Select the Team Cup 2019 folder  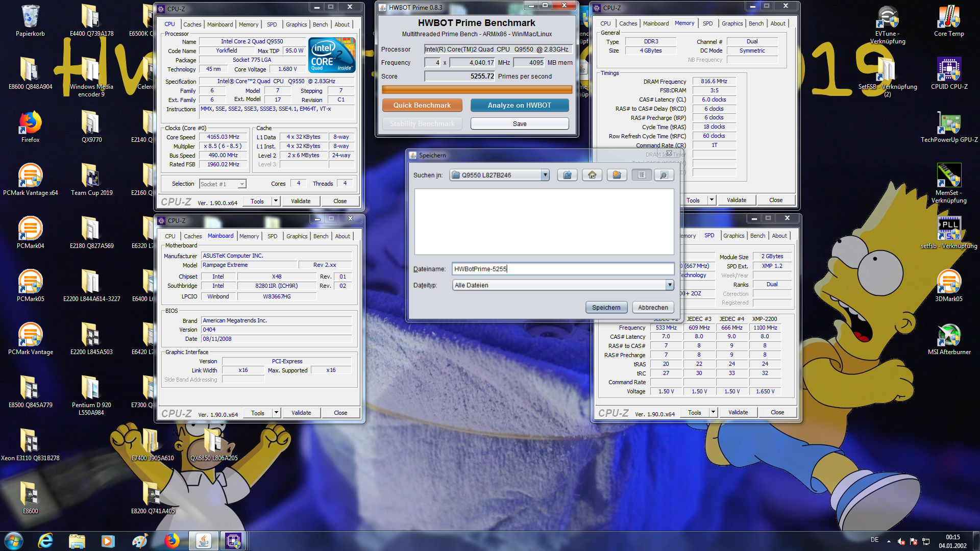pos(91,180)
